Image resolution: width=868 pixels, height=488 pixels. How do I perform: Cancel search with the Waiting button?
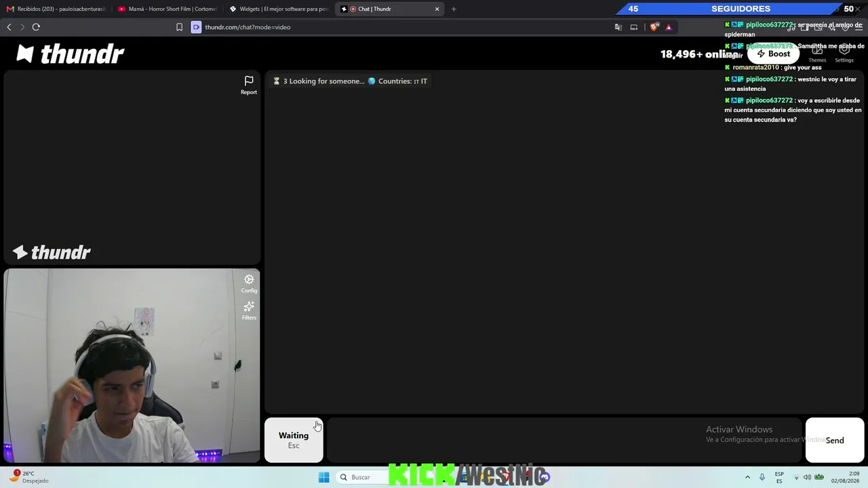294,440
